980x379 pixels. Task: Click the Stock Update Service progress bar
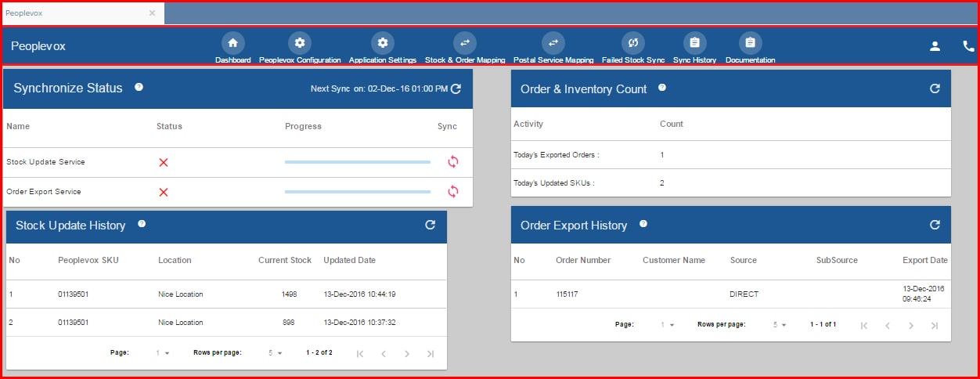[357, 162]
